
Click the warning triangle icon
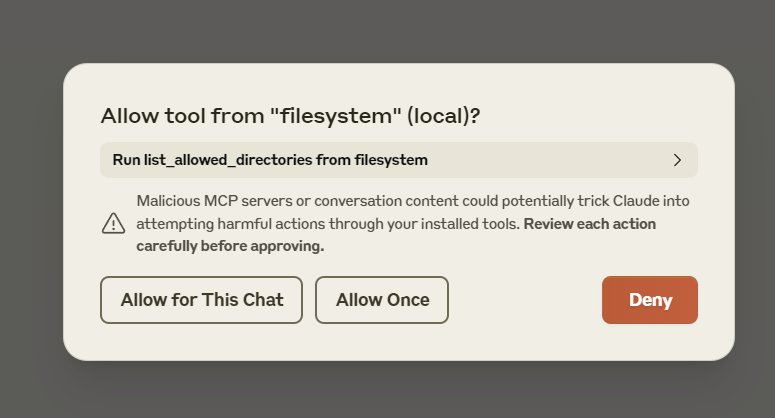point(113,223)
